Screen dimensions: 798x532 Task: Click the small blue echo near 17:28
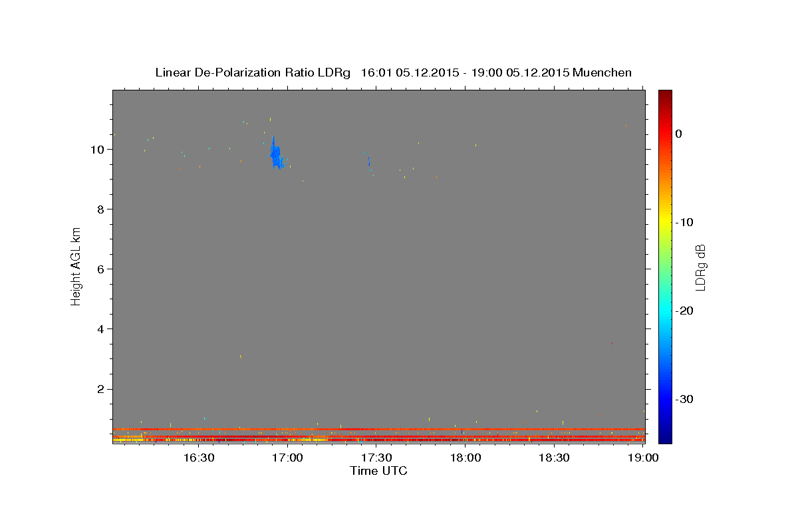[368, 162]
